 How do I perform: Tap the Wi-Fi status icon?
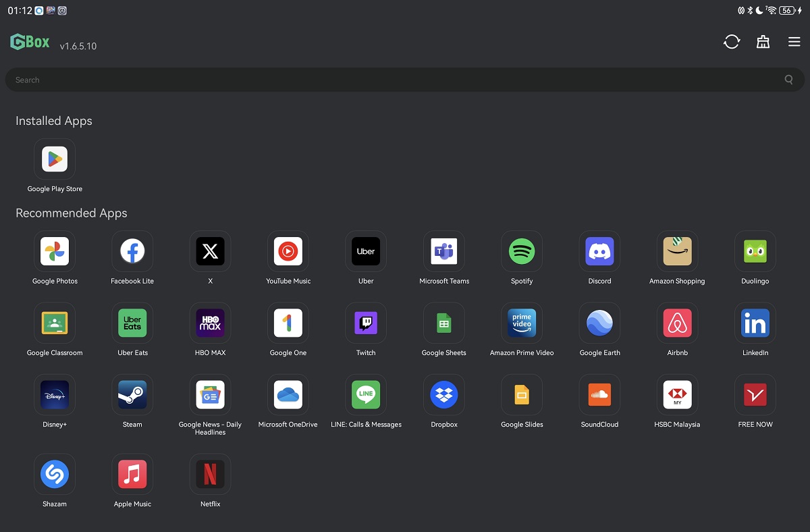(772, 11)
